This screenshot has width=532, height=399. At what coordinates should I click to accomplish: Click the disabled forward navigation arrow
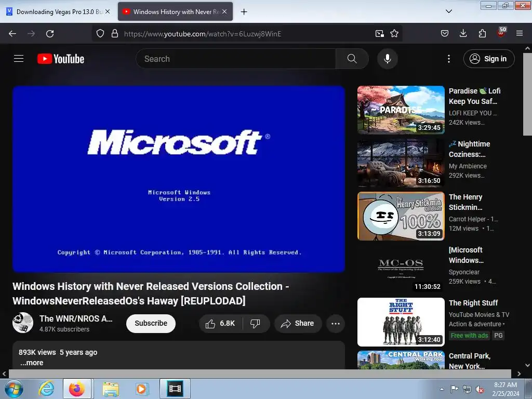pos(31,34)
